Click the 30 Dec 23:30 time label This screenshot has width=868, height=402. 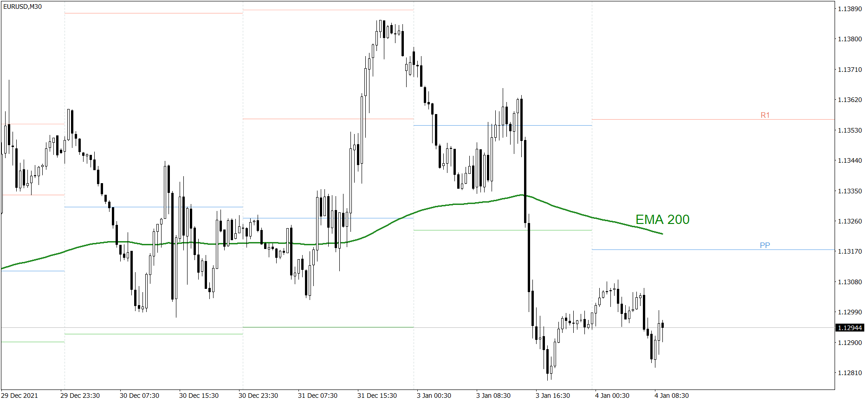(x=258, y=396)
